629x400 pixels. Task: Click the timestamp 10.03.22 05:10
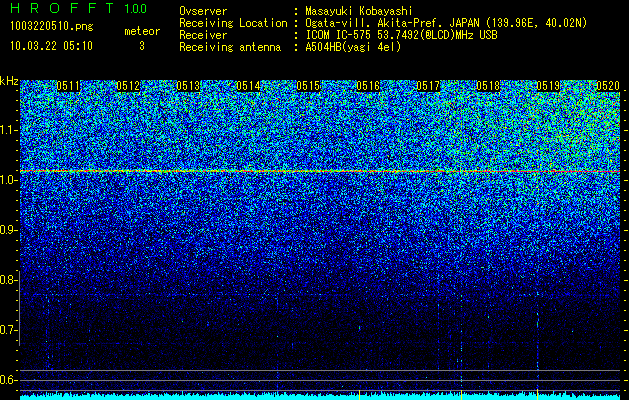[x=51, y=46]
